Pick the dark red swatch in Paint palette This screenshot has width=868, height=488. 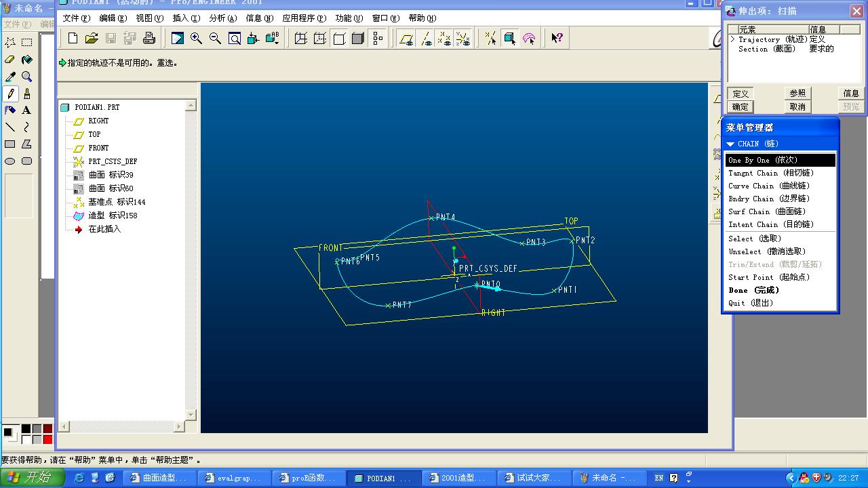point(47,428)
